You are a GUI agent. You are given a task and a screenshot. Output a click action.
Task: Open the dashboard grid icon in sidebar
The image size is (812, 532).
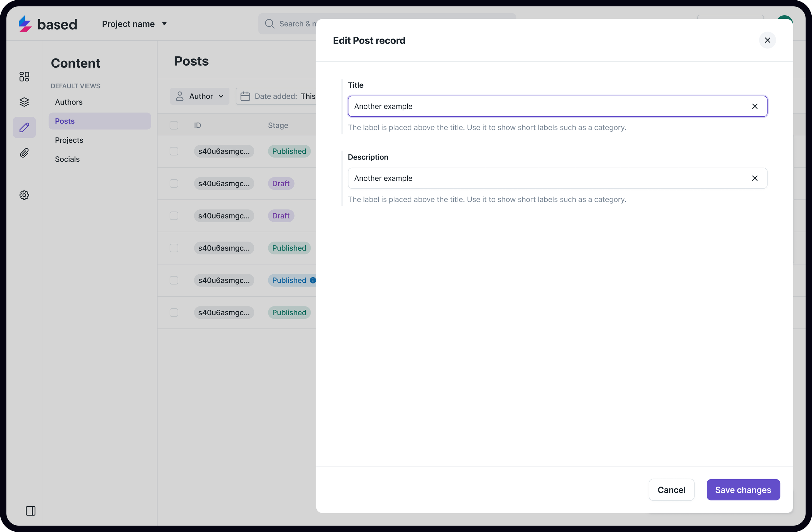point(24,76)
